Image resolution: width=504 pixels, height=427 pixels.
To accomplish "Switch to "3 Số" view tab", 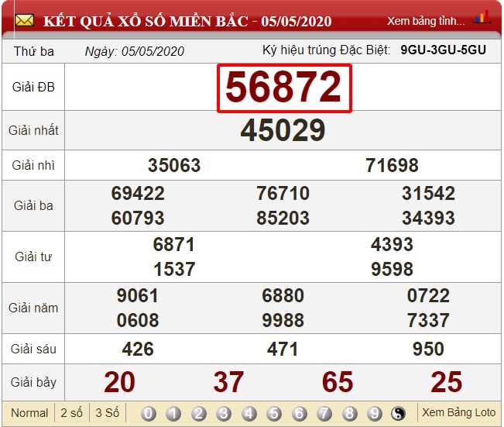I will [107, 413].
